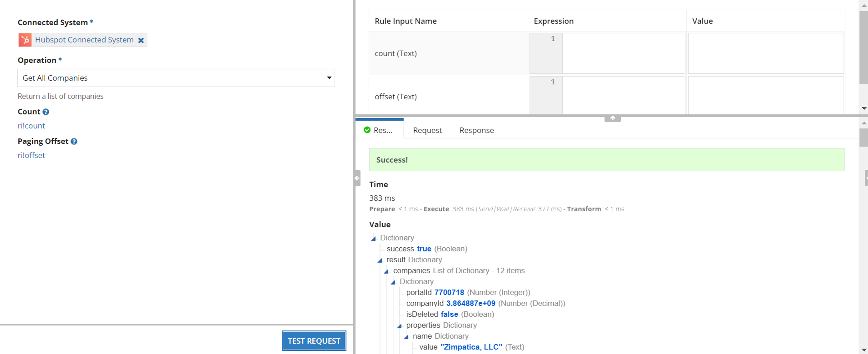Remove the Hubspot Connected System
This screenshot has width=868, height=354.
tap(141, 40)
